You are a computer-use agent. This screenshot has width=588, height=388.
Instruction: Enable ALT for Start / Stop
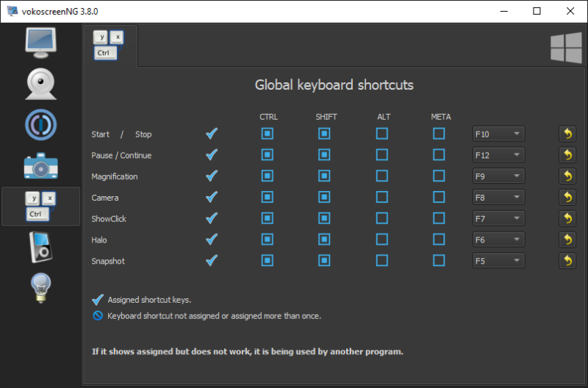click(382, 134)
